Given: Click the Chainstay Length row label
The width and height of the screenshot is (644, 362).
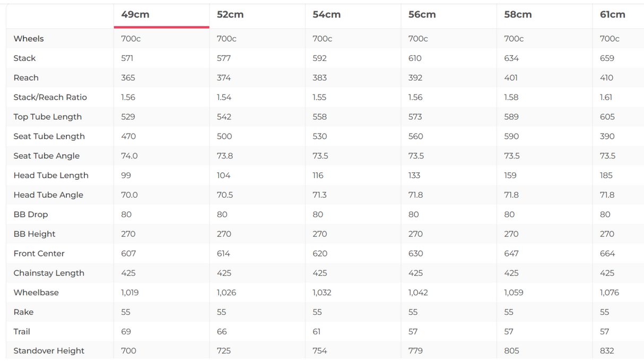Looking at the screenshot, I should [x=49, y=273].
